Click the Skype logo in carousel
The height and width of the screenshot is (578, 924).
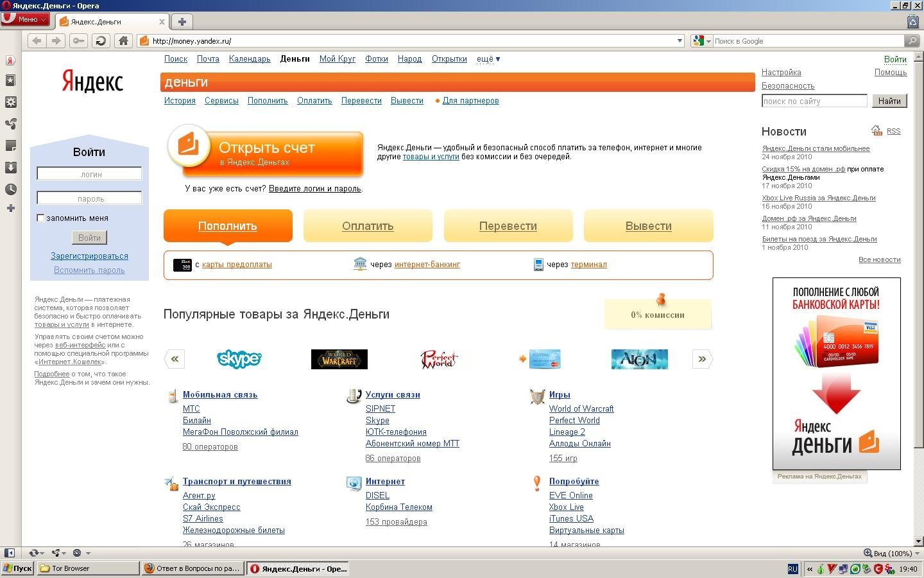[x=239, y=359]
